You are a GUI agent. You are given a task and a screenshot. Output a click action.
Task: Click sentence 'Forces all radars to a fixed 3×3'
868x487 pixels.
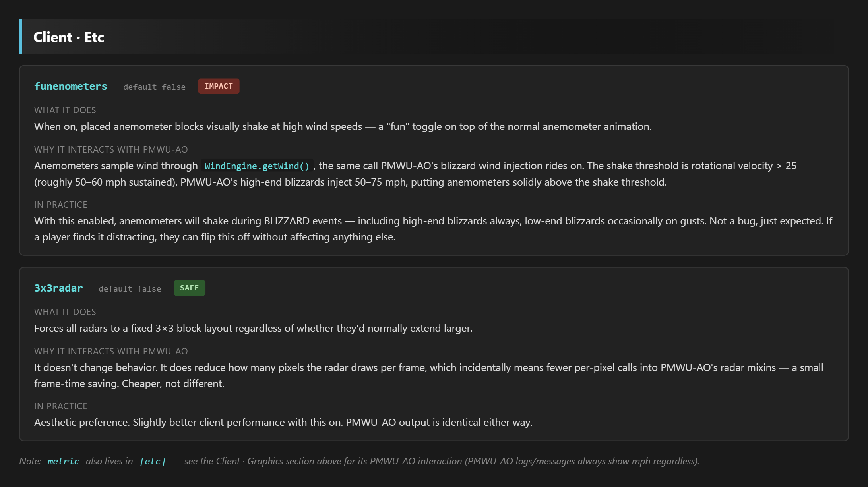[x=253, y=328]
